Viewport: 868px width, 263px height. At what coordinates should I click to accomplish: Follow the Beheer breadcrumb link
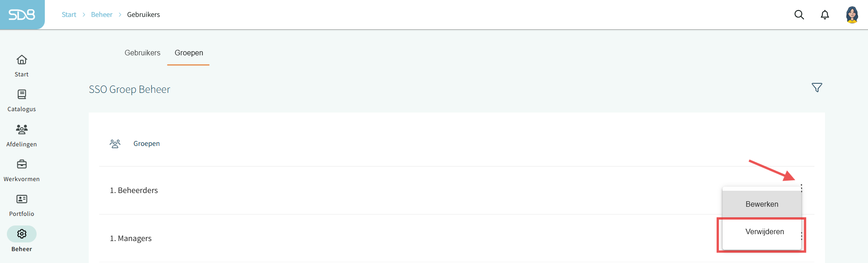[x=102, y=15]
